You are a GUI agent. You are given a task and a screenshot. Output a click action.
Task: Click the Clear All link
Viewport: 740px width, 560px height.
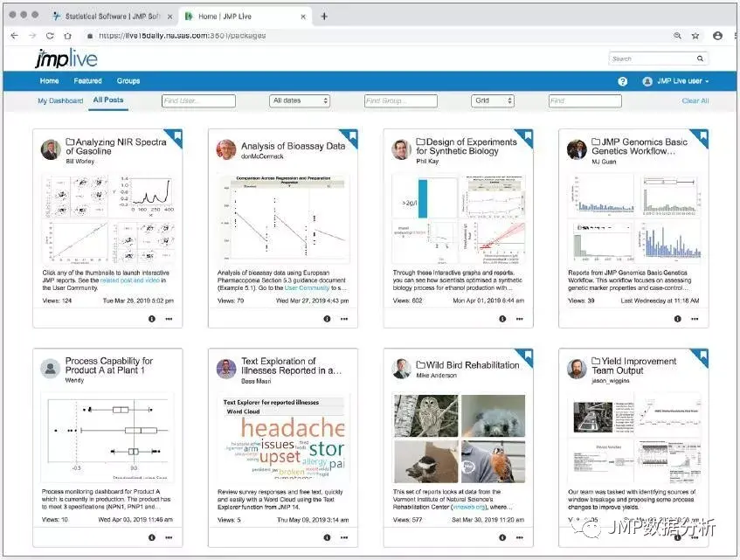coord(695,100)
